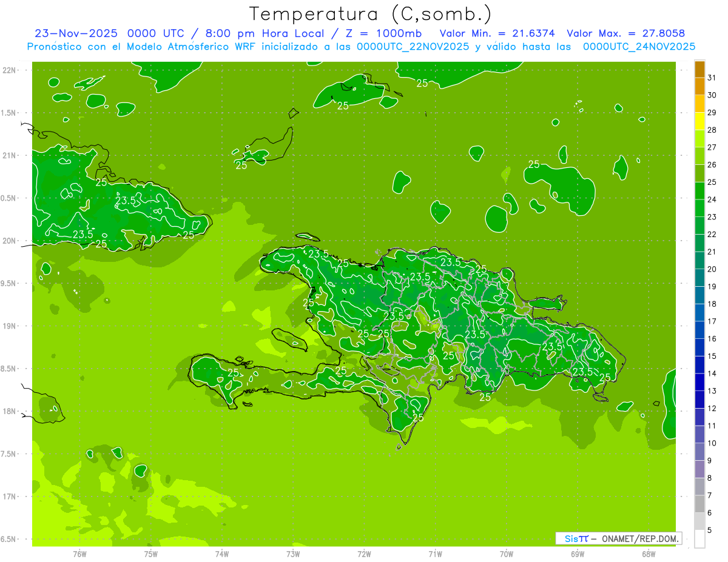Select the "23-Nov-2025" date in the header
The width and height of the screenshot is (728, 562).
point(76,33)
